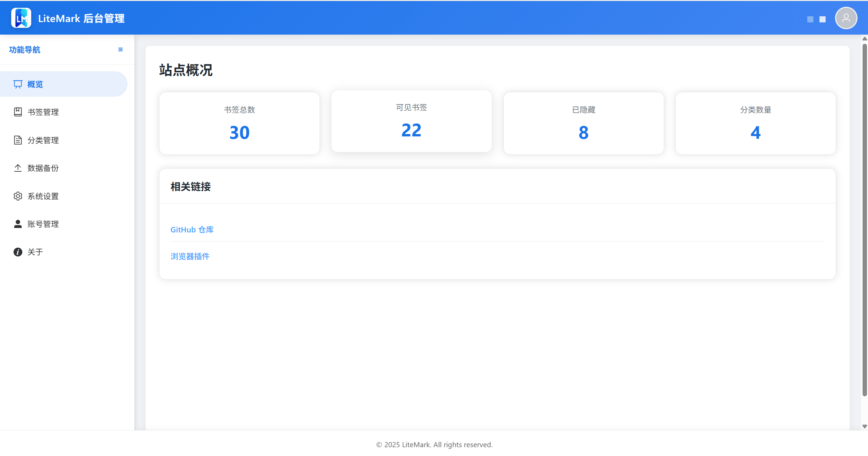Click the scrollbar down arrow
Viewport: 868px width, 456px height.
[864, 426]
